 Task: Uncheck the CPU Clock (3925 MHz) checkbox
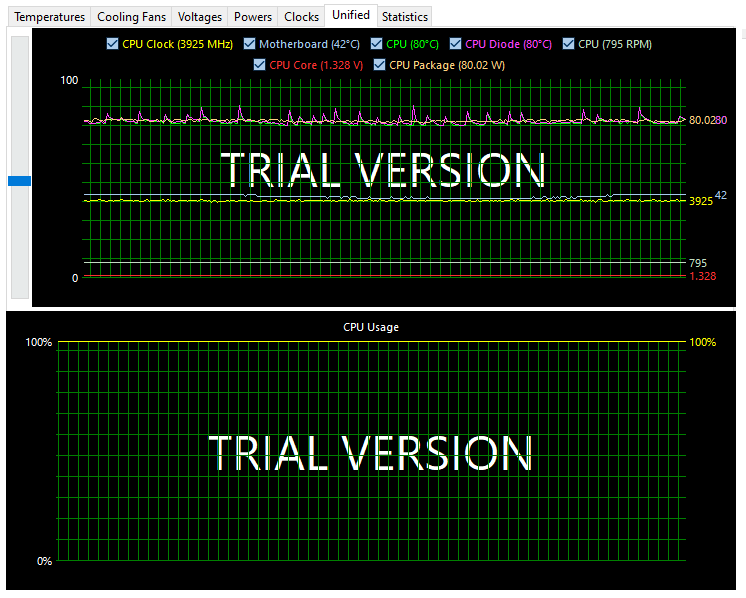[112, 44]
